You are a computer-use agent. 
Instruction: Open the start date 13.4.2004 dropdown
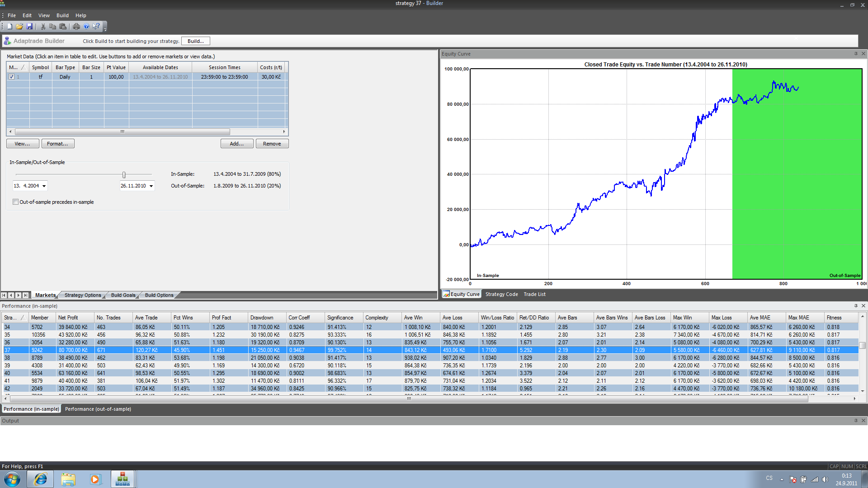[x=44, y=186]
